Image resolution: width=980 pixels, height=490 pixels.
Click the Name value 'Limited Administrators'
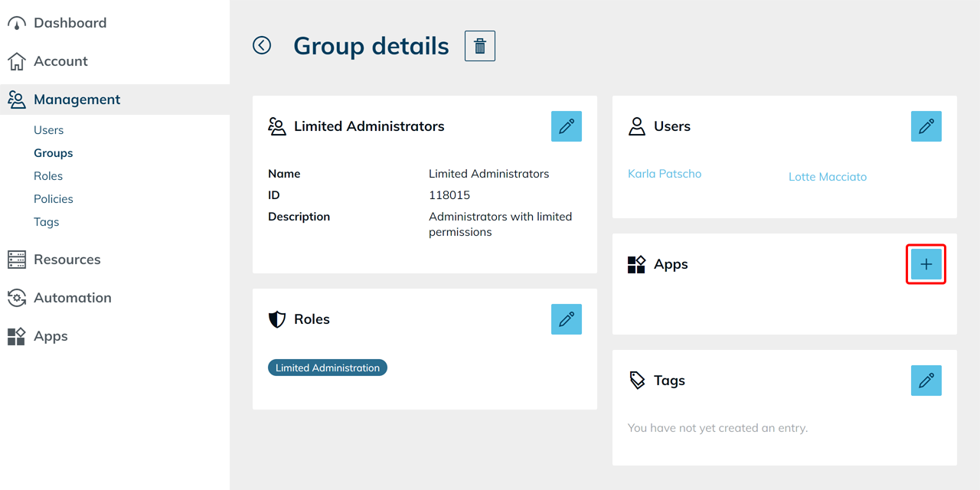tap(488, 174)
